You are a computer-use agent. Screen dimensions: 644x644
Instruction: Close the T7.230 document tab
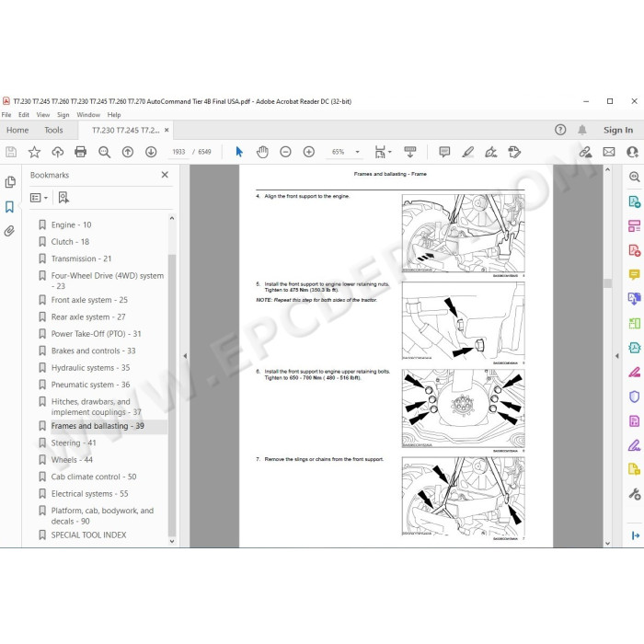click(167, 130)
